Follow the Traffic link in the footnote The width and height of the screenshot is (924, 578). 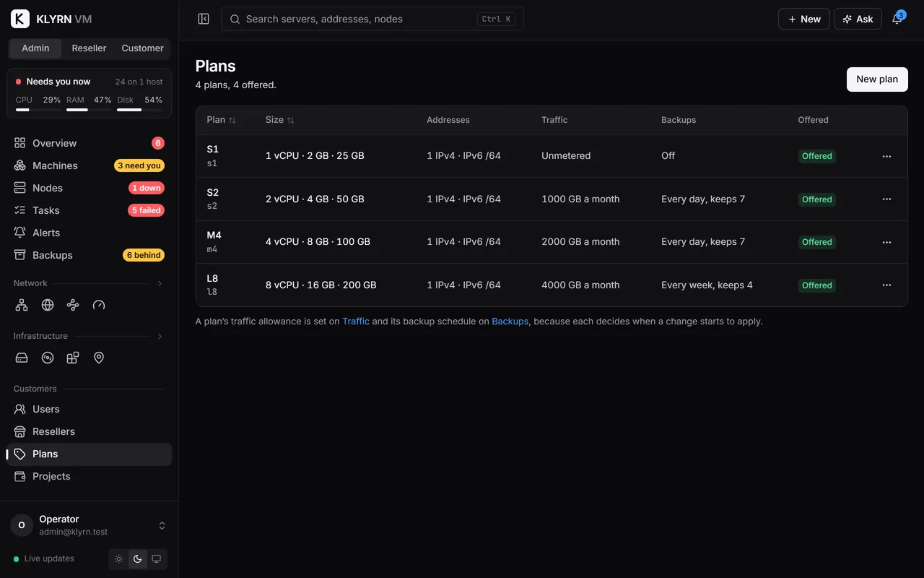coord(356,322)
